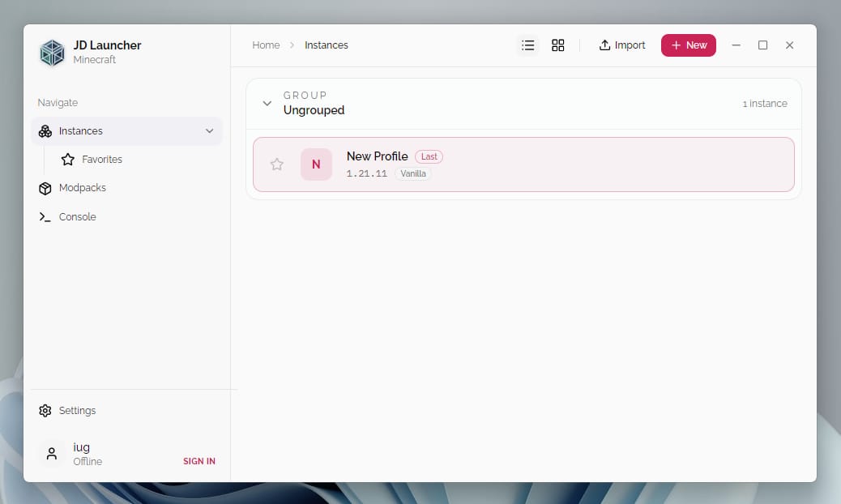Open the Console page

67,216
